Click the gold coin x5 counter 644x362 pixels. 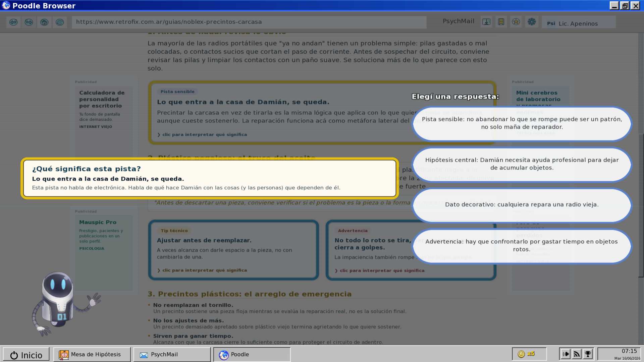click(529, 354)
